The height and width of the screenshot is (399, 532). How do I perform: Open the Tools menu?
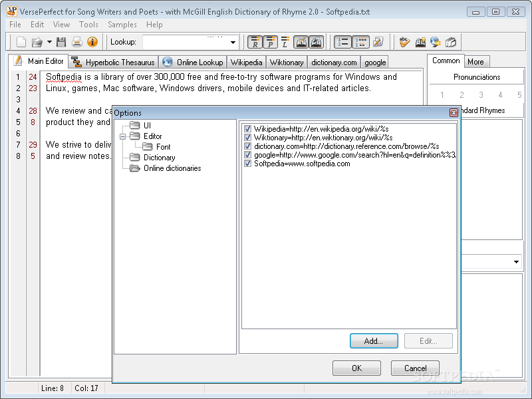(88, 25)
